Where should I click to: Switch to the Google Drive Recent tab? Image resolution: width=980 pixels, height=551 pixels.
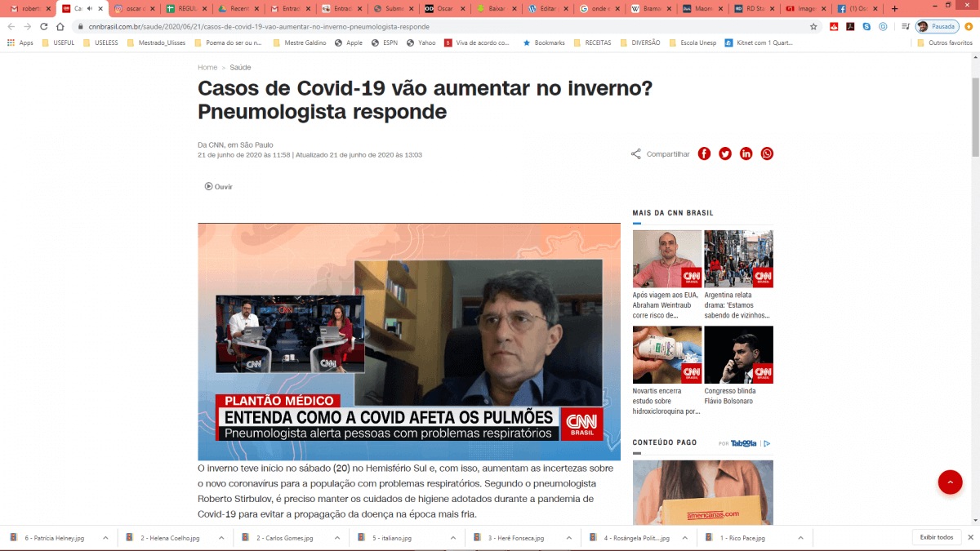(x=239, y=9)
